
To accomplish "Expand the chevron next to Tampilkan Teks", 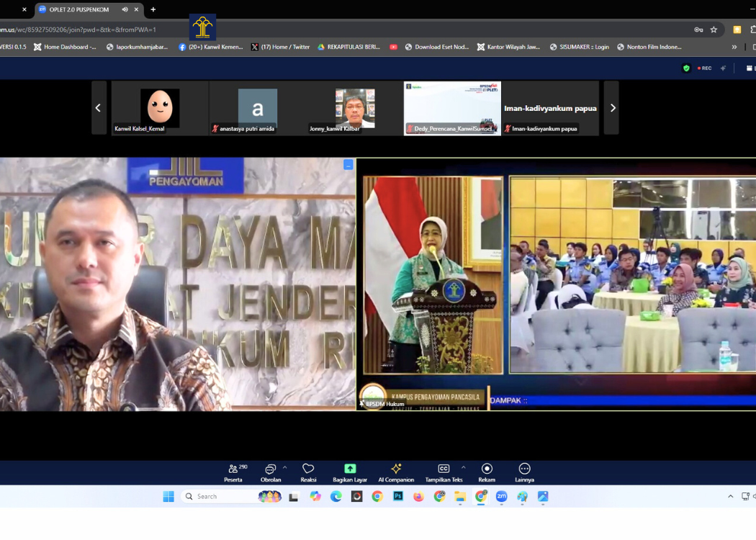I will tap(463, 467).
